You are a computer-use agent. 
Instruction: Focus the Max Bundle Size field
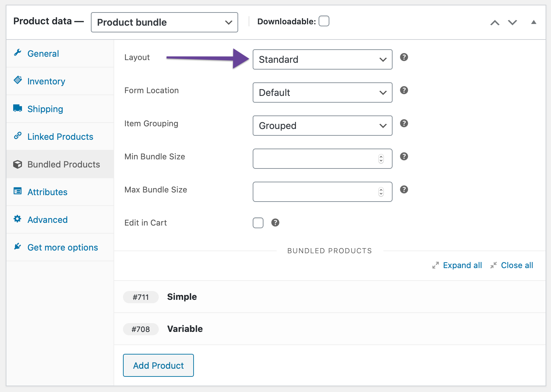[323, 192]
